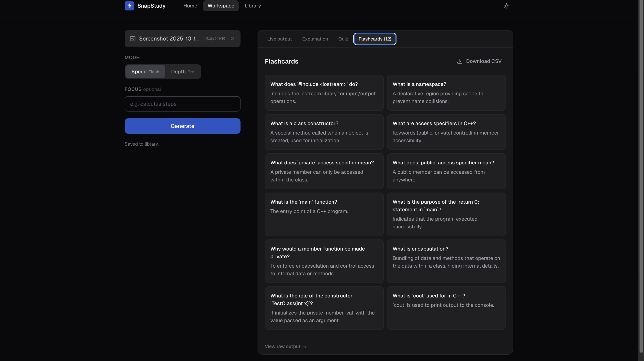
Task: Remove the uploaded screenshot with X
Action: point(232,39)
